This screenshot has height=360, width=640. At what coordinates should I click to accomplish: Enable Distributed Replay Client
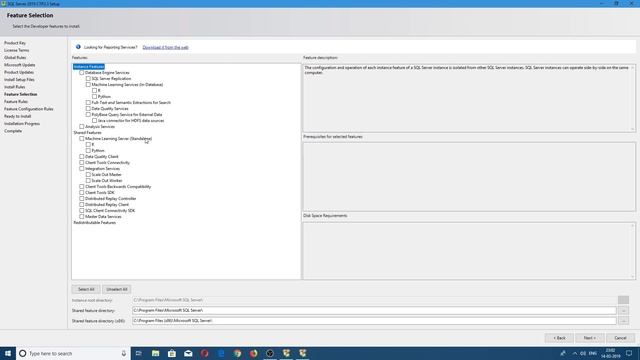pos(82,204)
